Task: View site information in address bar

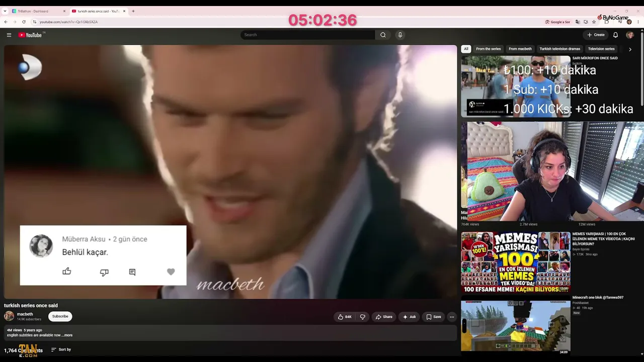Action: (35, 22)
